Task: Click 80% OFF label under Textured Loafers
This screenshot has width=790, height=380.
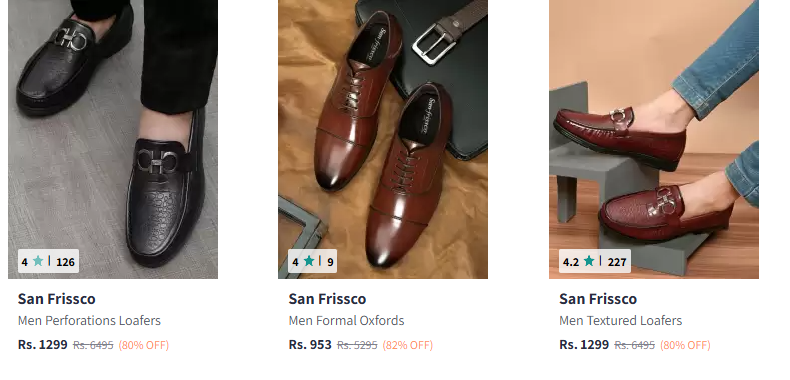Action: [x=685, y=345]
